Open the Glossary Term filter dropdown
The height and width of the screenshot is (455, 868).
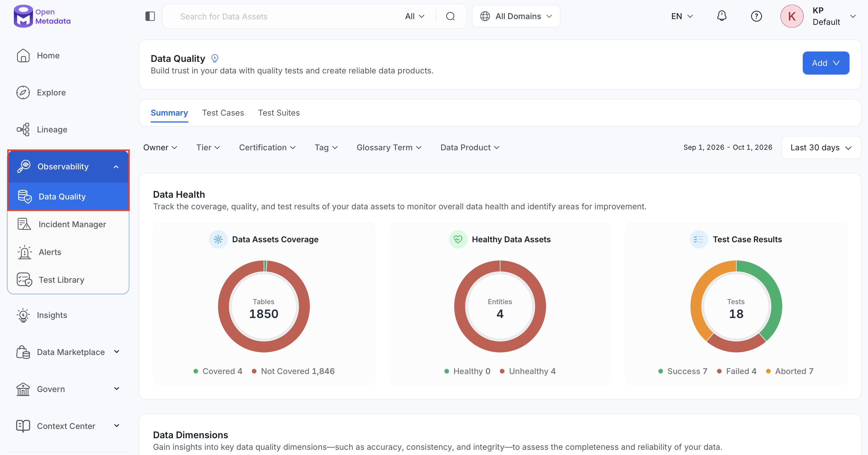tap(389, 148)
